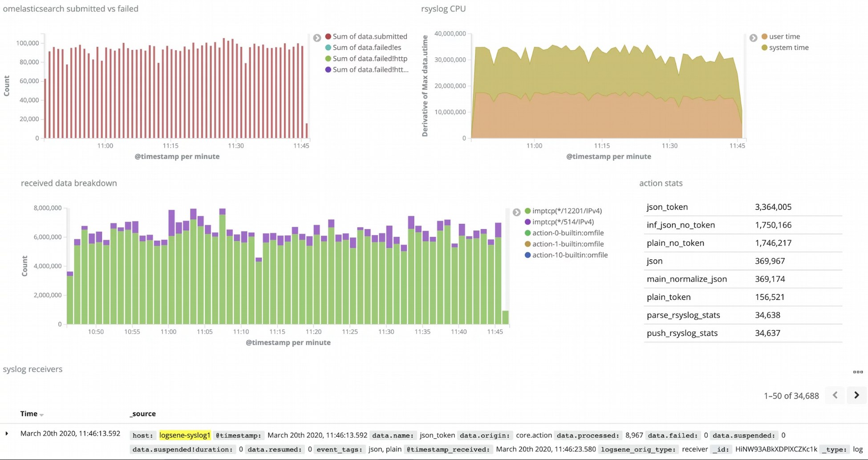Screen dimensions: 868x460
Task: Open syslog receivers panel options menu
Action: [x=858, y=372]
